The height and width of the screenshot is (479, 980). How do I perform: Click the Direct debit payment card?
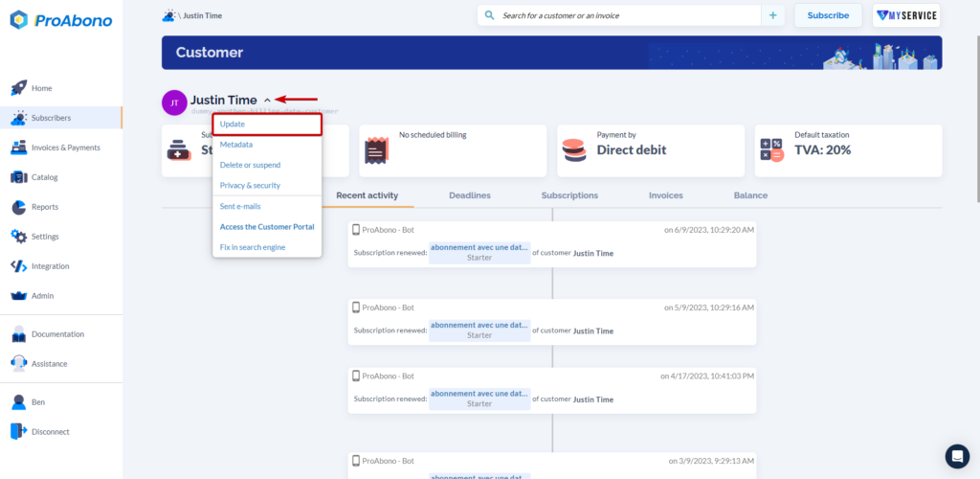point(651,150)
